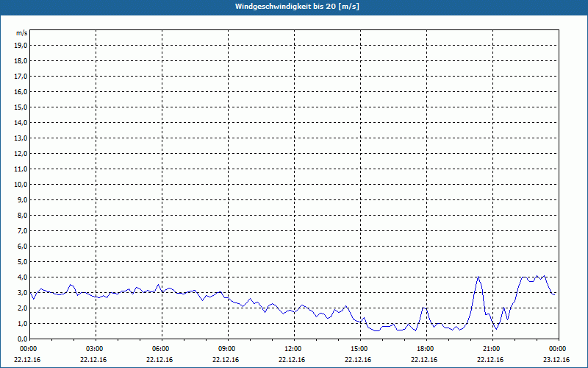Click the '15:00' time label
Viewport: 588px width, 368px height.
(x=360, y=349)
